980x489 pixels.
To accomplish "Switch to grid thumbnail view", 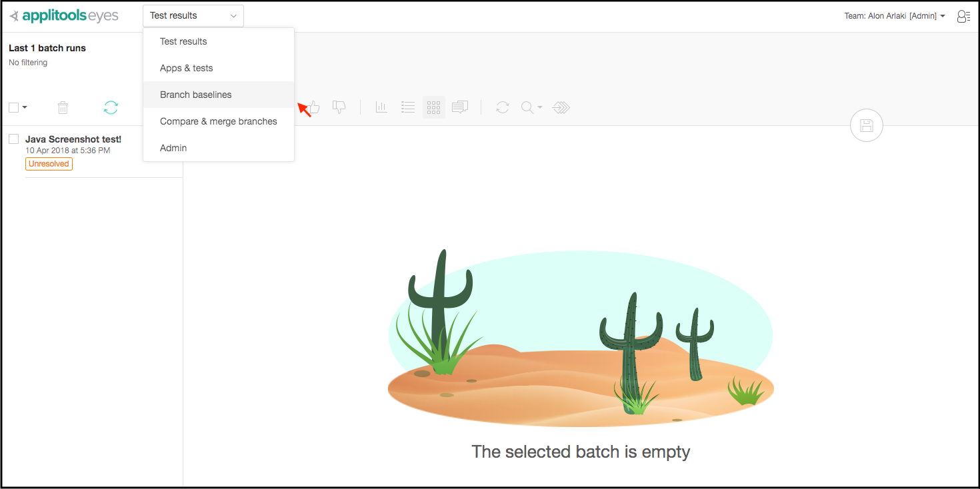I will (434, 107).
